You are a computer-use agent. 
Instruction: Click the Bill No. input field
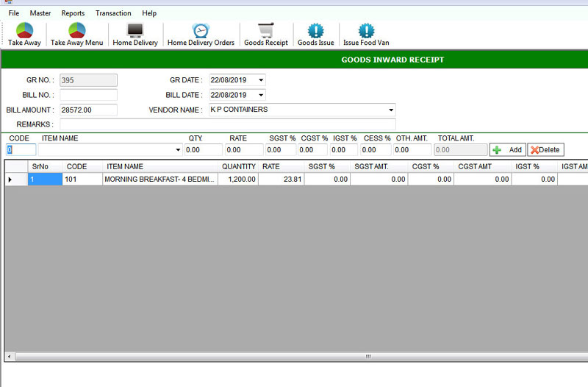[x=88, y=95]
